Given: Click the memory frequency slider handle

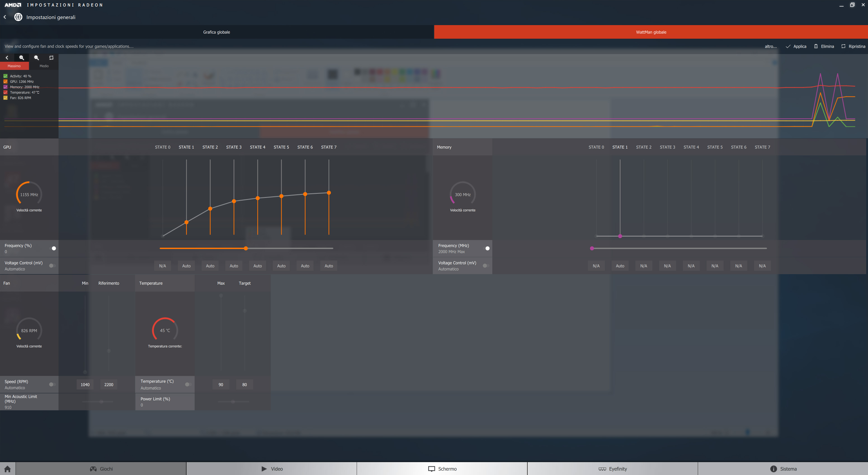Looking at the screenshot, I should (592, 248).
